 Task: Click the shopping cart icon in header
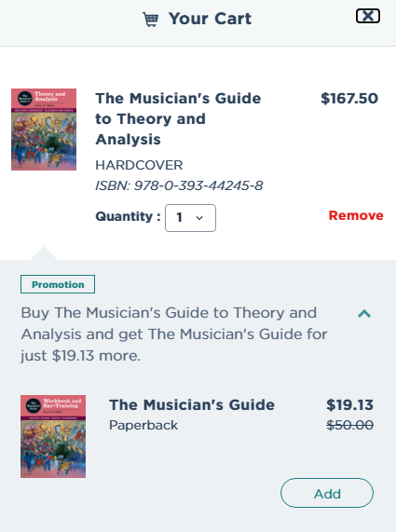(151, 20)
